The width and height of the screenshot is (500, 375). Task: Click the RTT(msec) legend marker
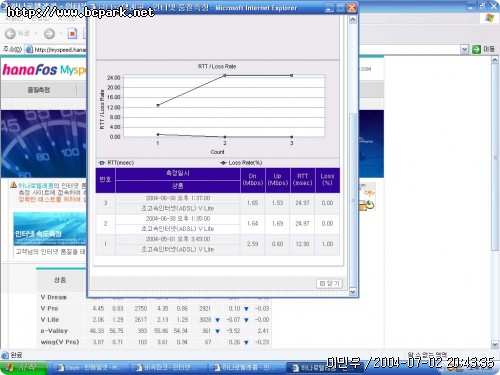pos(102,163)
